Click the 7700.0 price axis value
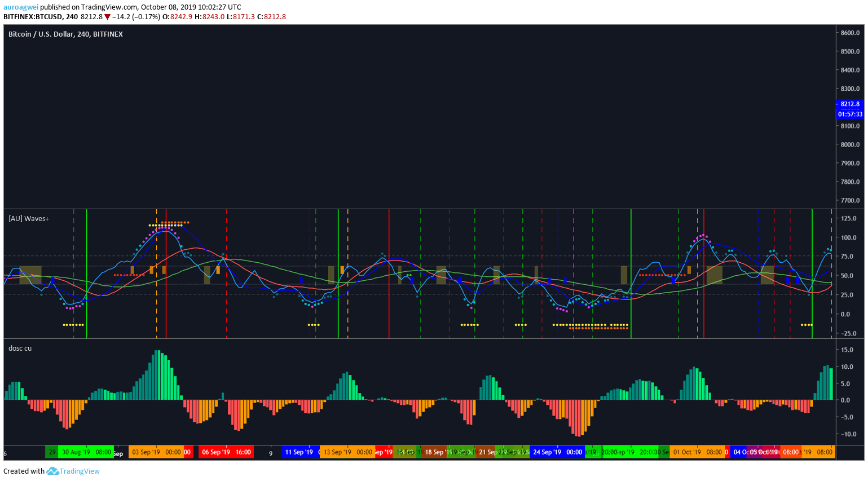 850,201
